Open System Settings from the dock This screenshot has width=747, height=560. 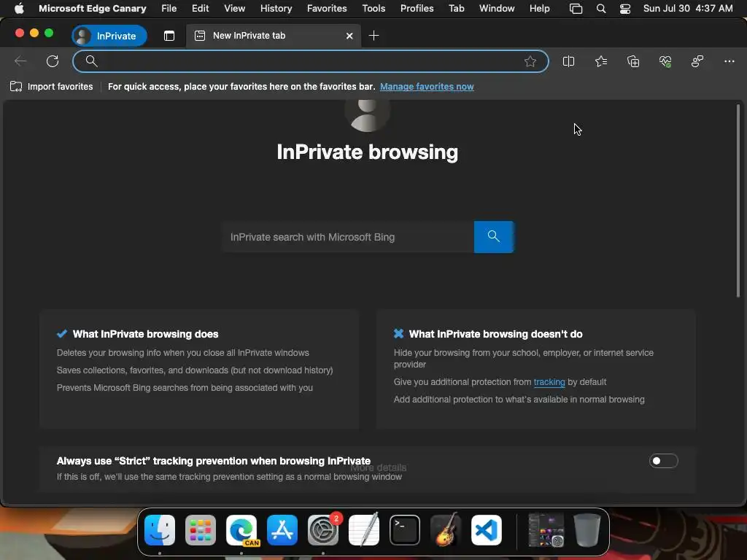(x=323, y=530)
